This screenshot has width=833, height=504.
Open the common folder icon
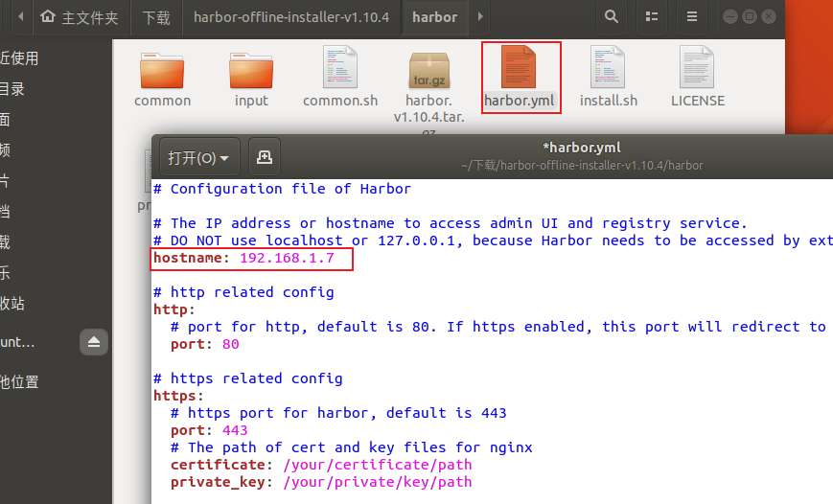pos(162,70)
